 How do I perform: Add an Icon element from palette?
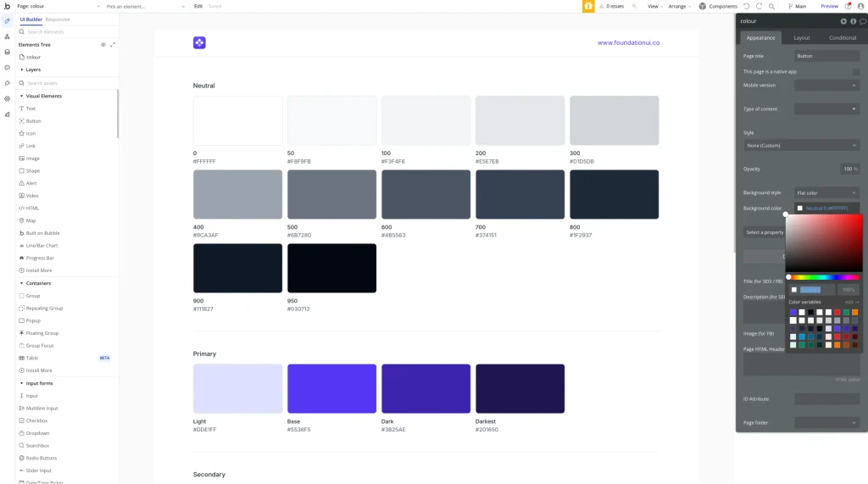(31, 133)
